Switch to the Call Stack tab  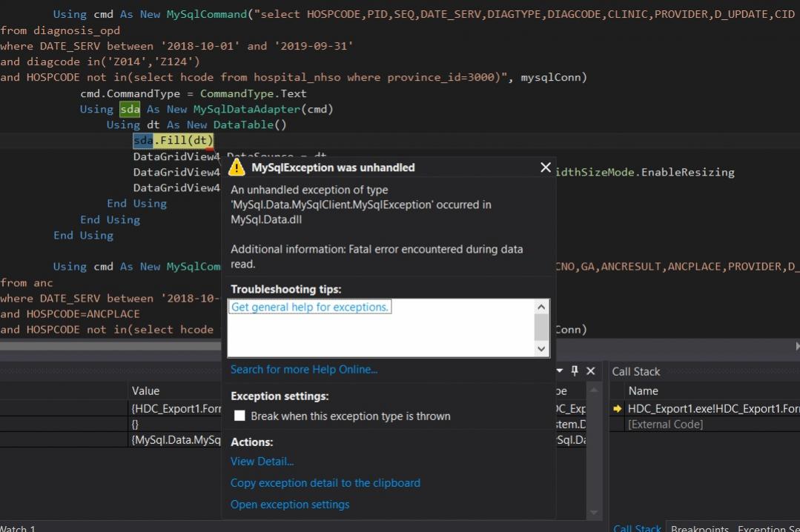pyautogui.click(x=637, y=528)
